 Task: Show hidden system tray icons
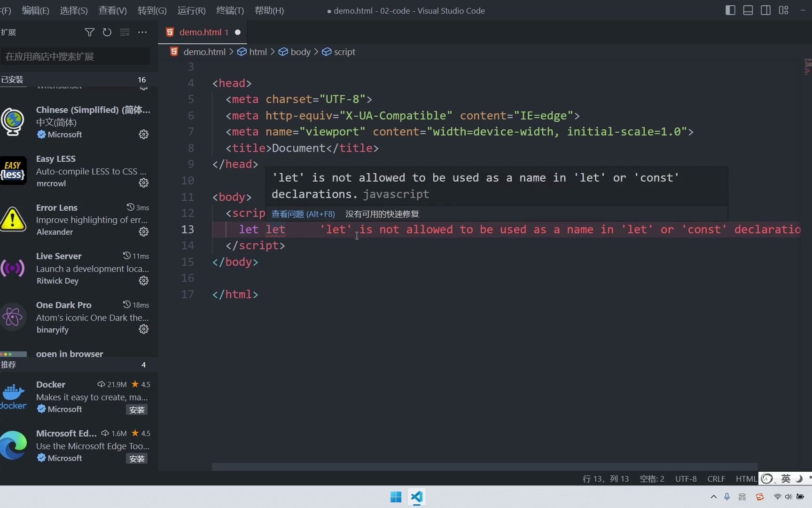[713, 497]
